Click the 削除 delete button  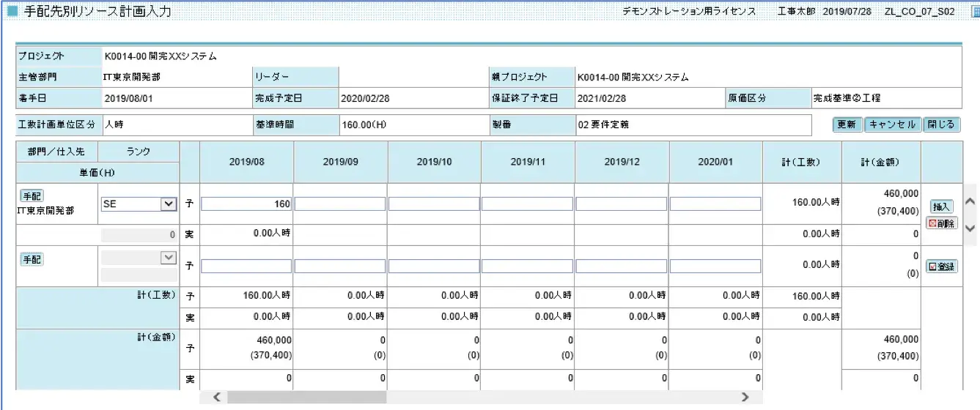point(942,223)
